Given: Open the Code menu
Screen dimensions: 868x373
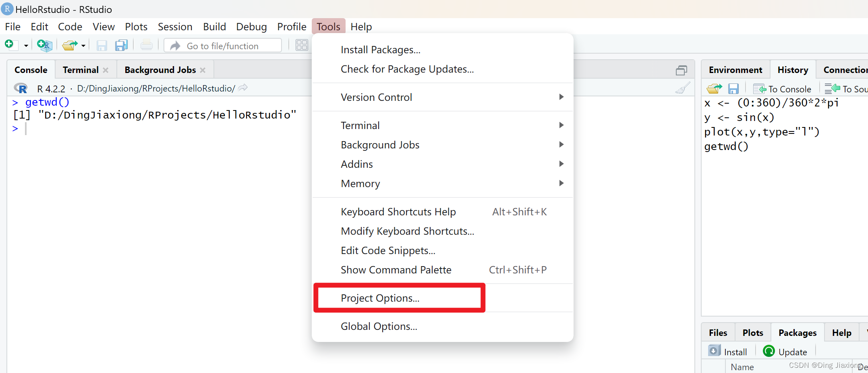Looking at the screenshot, I should click(70, 27).
